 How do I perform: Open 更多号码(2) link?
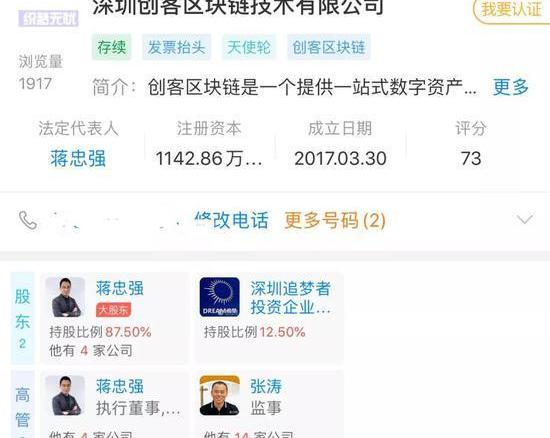tap(335, 220)
